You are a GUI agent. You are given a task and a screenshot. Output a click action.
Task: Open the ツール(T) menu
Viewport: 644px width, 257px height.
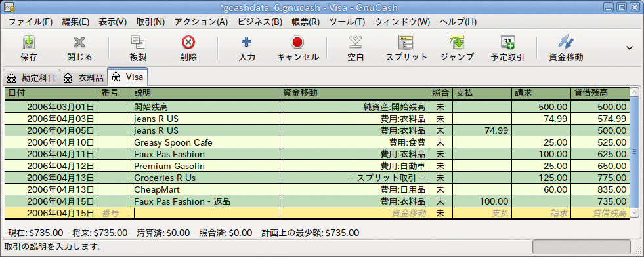(x=347, y=22)
